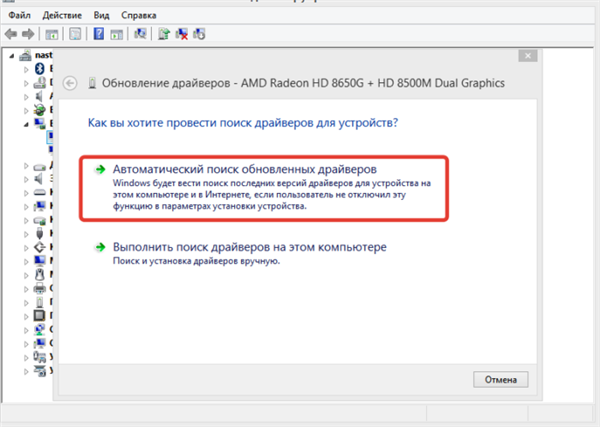
Task: Select the processor chip category icon
Action: click(39, 316)
